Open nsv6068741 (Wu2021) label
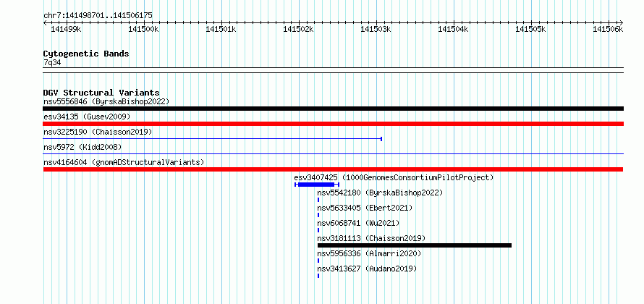The width and height of the screenshot is (644, 304). pos(358,223)
